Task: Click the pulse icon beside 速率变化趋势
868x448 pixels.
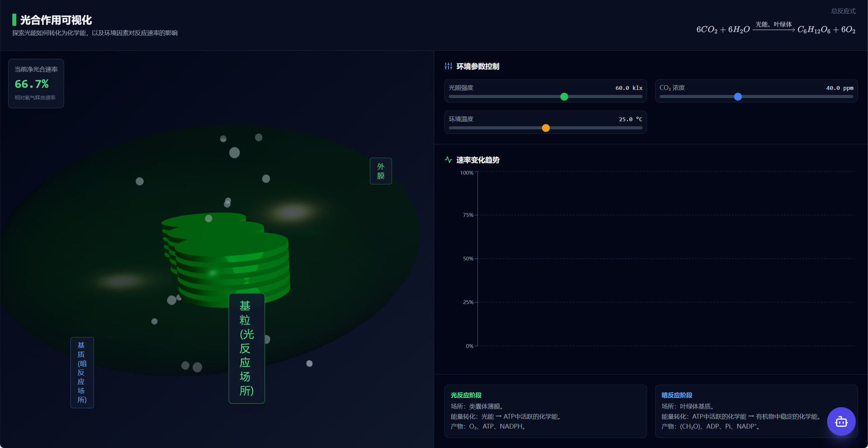Action: click(x=448, y=160)
